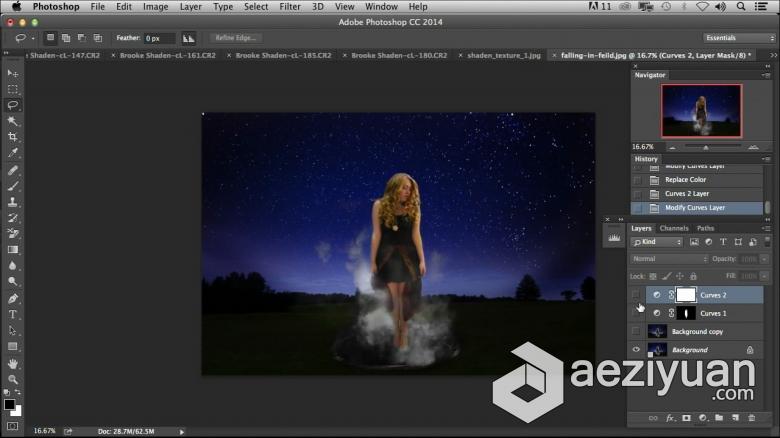The image size is (780, 438).
Task: Open the History panel flyout menu
Action: click(766, 159)
